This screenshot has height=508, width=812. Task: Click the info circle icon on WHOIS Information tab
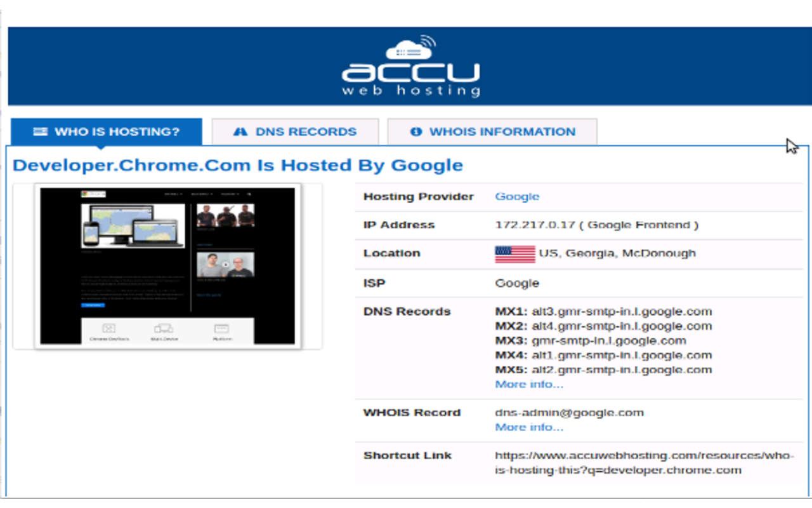point(416,131)
